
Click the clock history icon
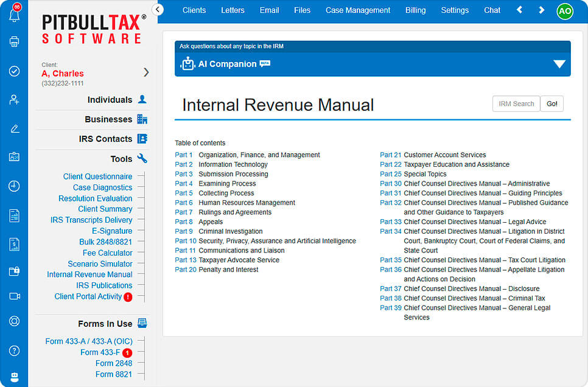tap(14, 186)
